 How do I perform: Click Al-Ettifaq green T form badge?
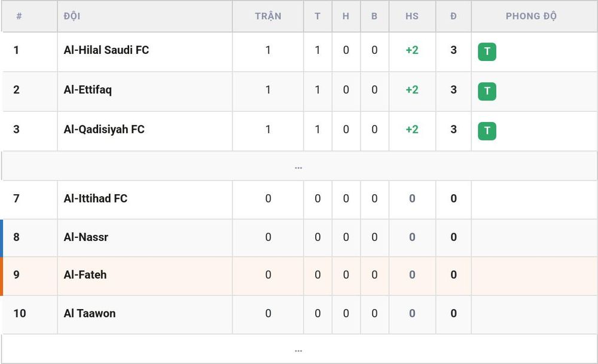coord(487,91)
